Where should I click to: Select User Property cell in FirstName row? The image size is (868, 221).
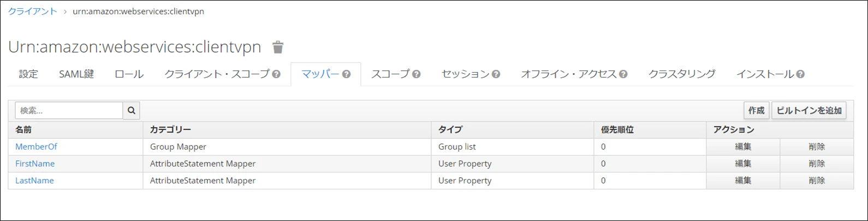tap(513, 164)
